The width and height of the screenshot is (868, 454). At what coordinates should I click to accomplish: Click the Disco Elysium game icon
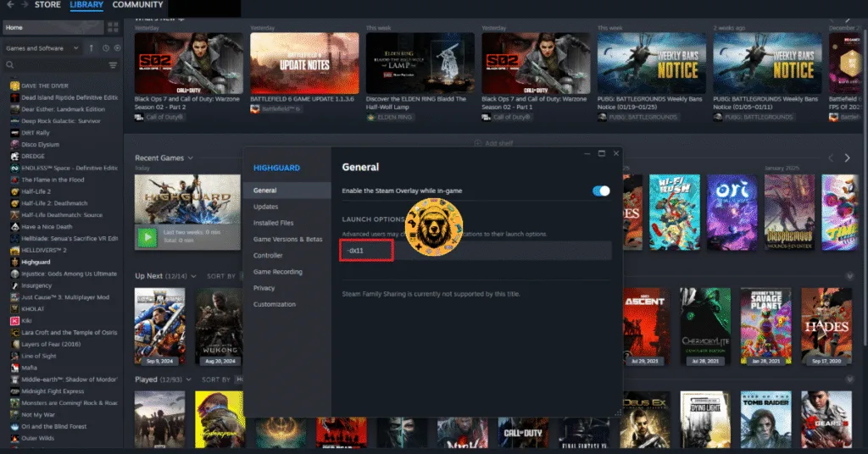(15, 144)
